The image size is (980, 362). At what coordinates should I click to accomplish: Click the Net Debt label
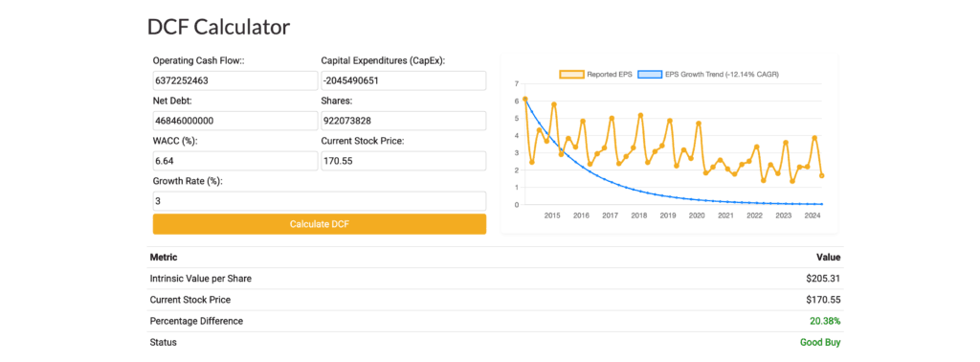pyautogui.click(x=172, y=101)
